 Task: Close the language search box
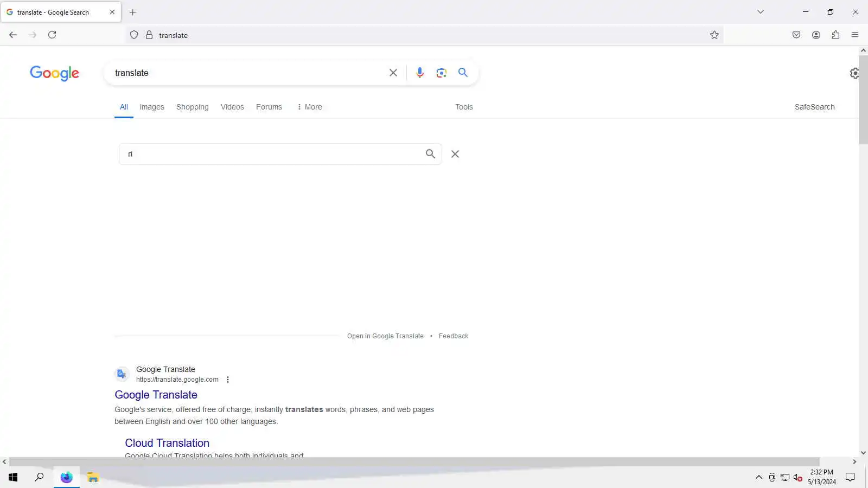455,154
